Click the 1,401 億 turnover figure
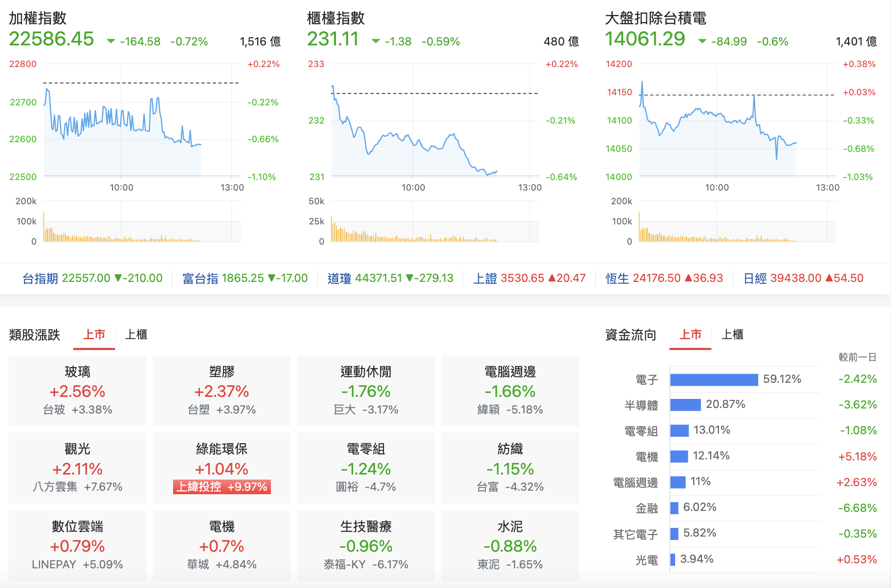This screenshot has height=588, width=891. (x=856, y=41)
